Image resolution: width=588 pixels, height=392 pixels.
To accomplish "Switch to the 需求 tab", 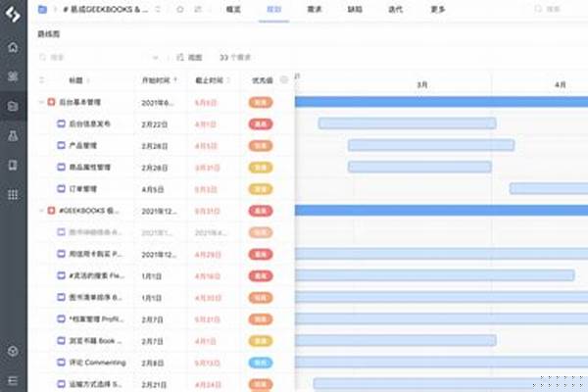I will 315,10.
